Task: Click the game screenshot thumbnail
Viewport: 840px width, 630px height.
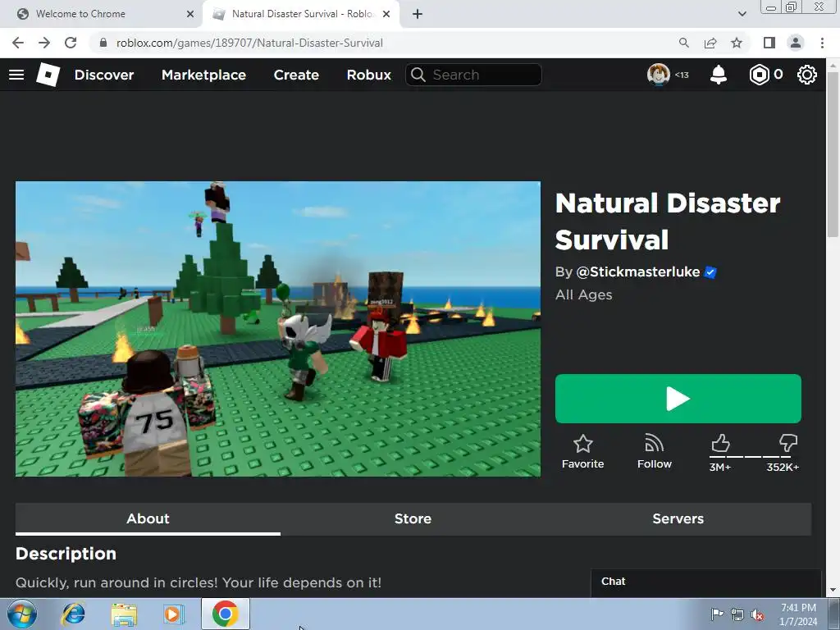Action: 278,329
